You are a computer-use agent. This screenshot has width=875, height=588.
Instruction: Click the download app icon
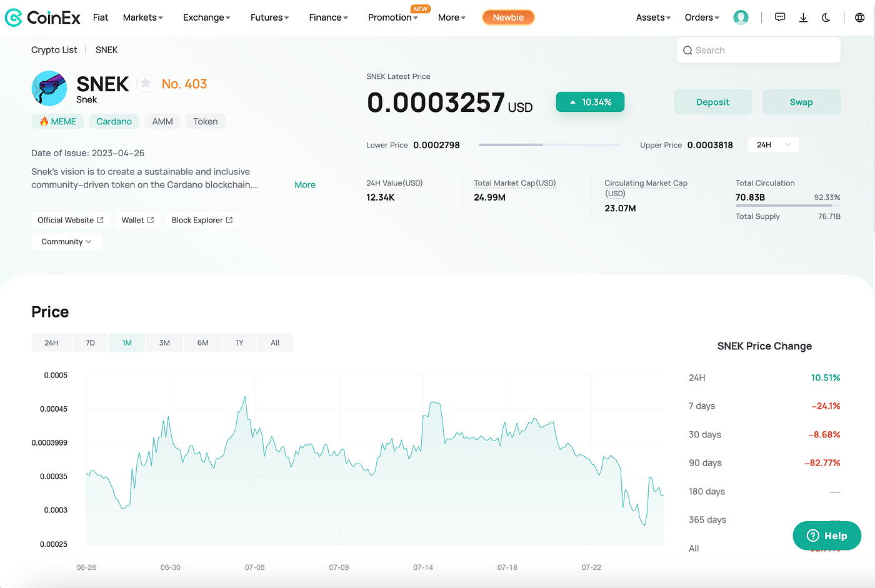[x=803, y=17]
